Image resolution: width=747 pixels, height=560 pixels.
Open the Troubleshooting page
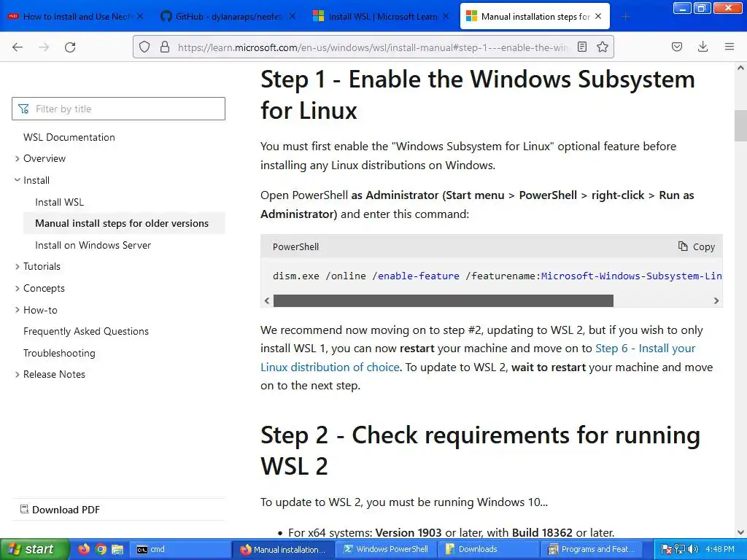[59, 353]
